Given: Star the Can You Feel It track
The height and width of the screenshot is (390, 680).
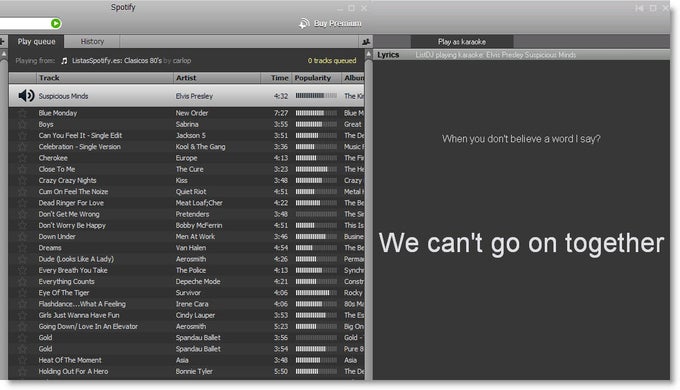Looking at the screenshot, I should click(22, 136).
